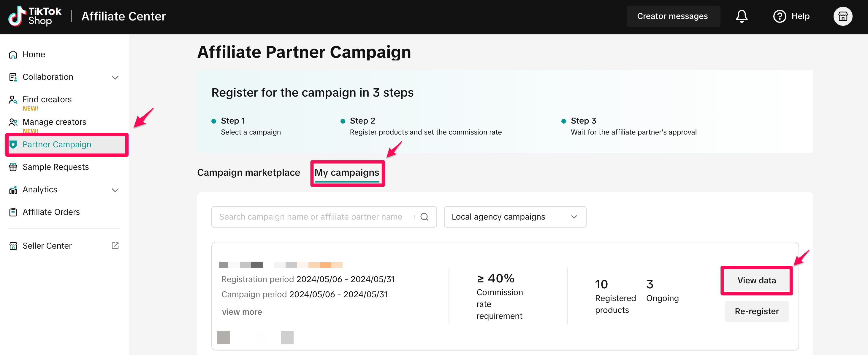Go to Find creators page

click(47, 99)
